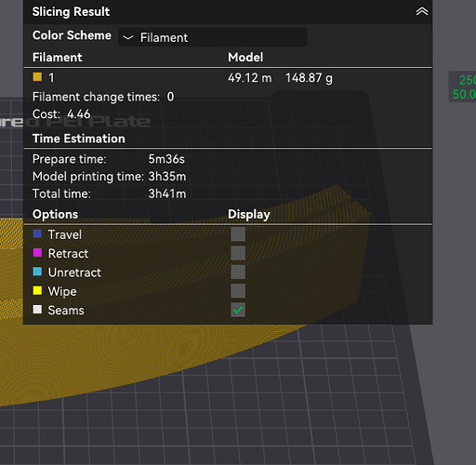Click the green layer number indicator
The height and width of the screenshot is (465, 476).
point(463,86)
